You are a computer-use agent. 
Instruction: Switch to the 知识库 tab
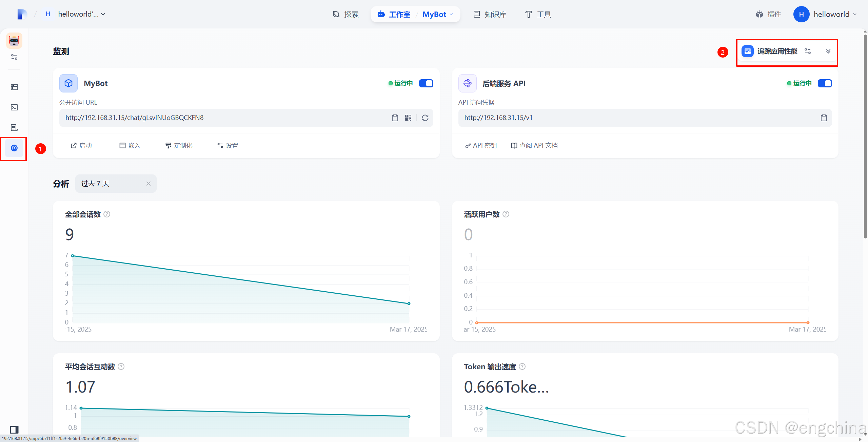pyautogui.click(x=489, y=14)
